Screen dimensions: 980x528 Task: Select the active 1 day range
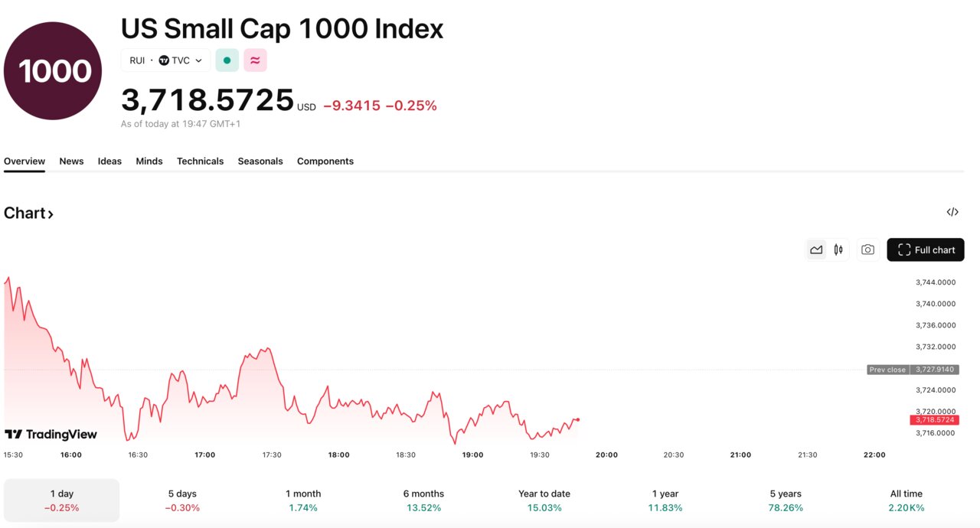61,500
